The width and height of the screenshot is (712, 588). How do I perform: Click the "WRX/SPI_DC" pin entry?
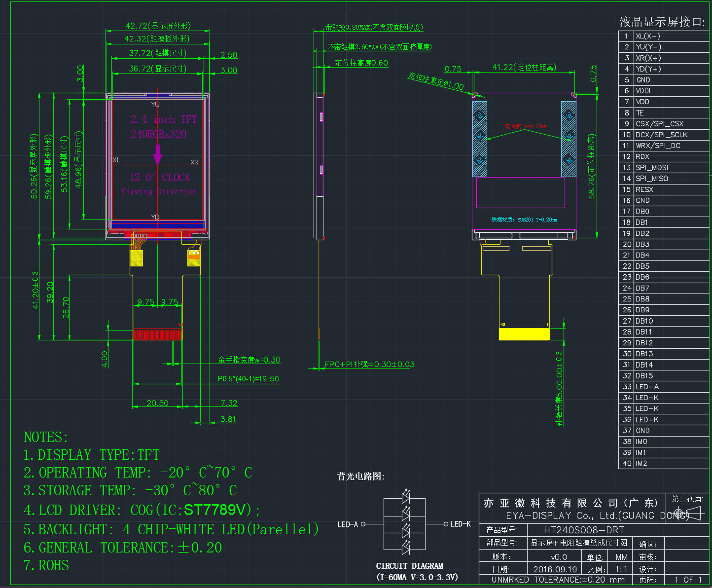click(x=658, y=146)
